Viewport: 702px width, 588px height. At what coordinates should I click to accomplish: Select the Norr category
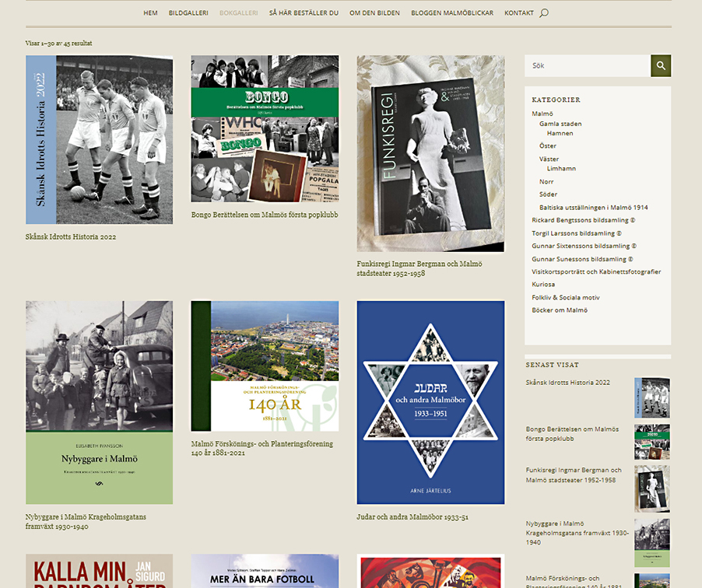pos(546,181)
